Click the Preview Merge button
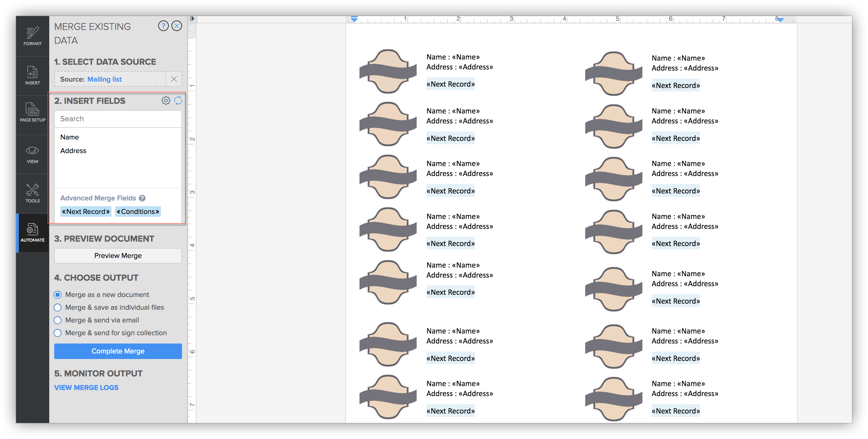 coord(118,255)
